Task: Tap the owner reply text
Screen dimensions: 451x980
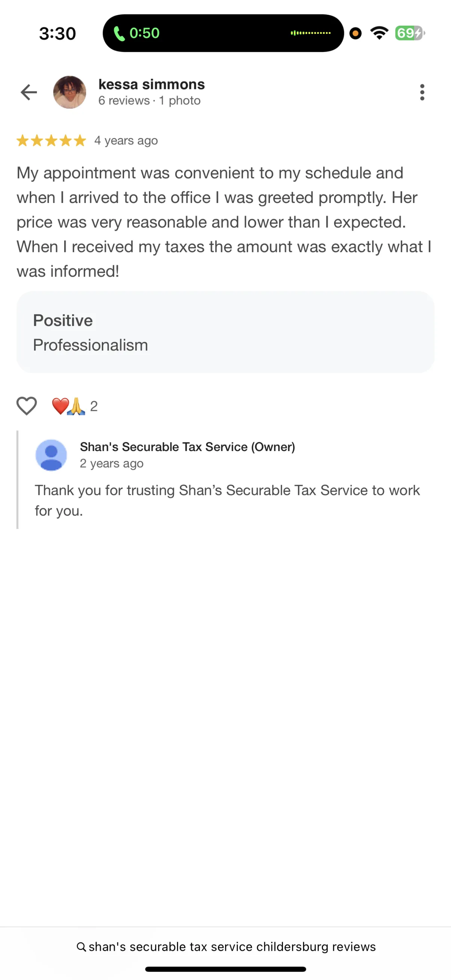Action: 227,500
